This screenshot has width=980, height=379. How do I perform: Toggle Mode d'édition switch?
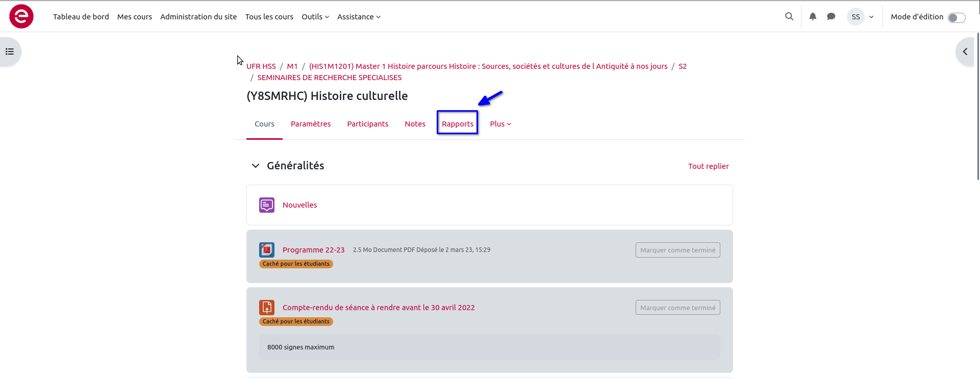[x=957, y=17]
